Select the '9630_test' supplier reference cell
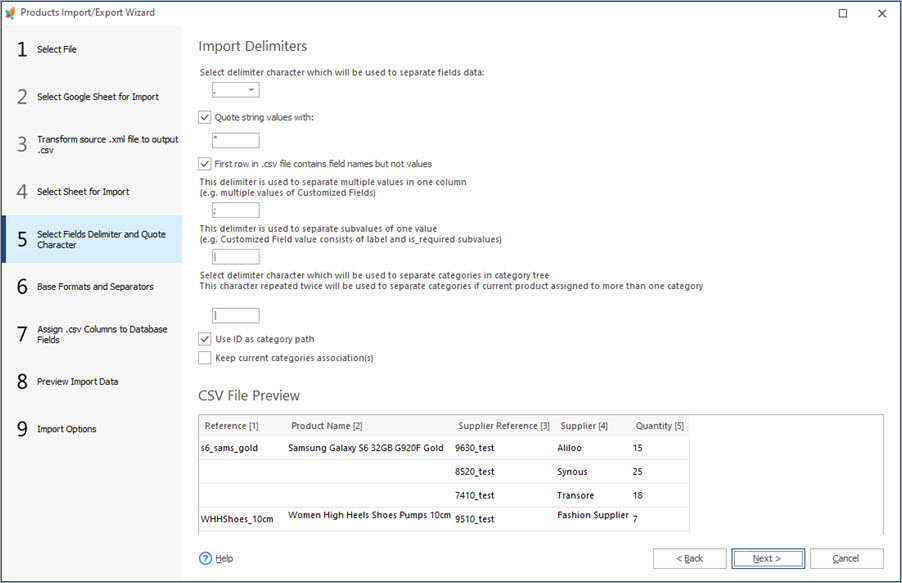Viewport: 902px width, 583px height. [475, 448]
